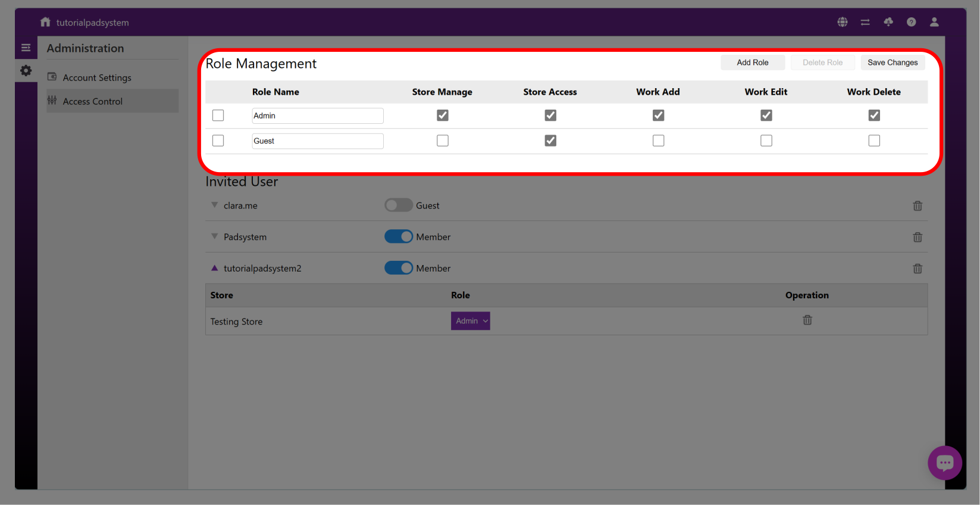Click the cloud download icon in header
The image size is (980, 505).
(888, 22)
